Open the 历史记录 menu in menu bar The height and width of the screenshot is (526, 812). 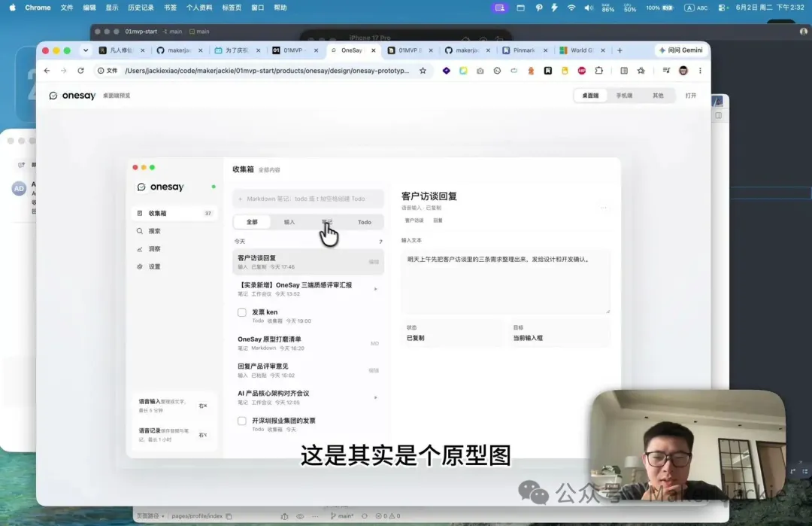coord(141,8)
